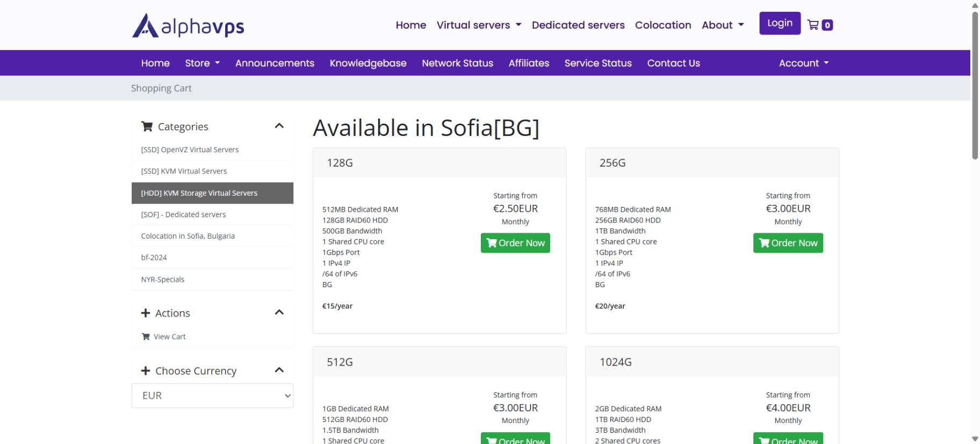Open Contact Us page
The image size is (980, 444).
673,63
